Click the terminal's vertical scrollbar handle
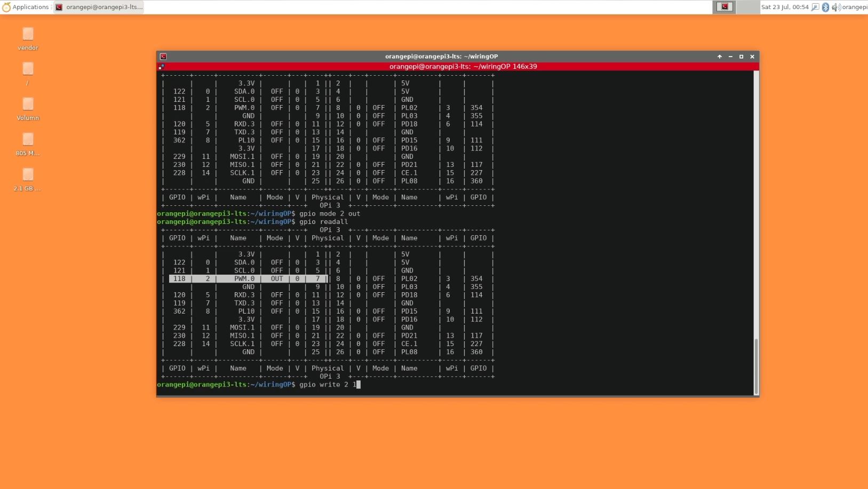868x489 pixels. pyautogui.click(x=756, y=366)
